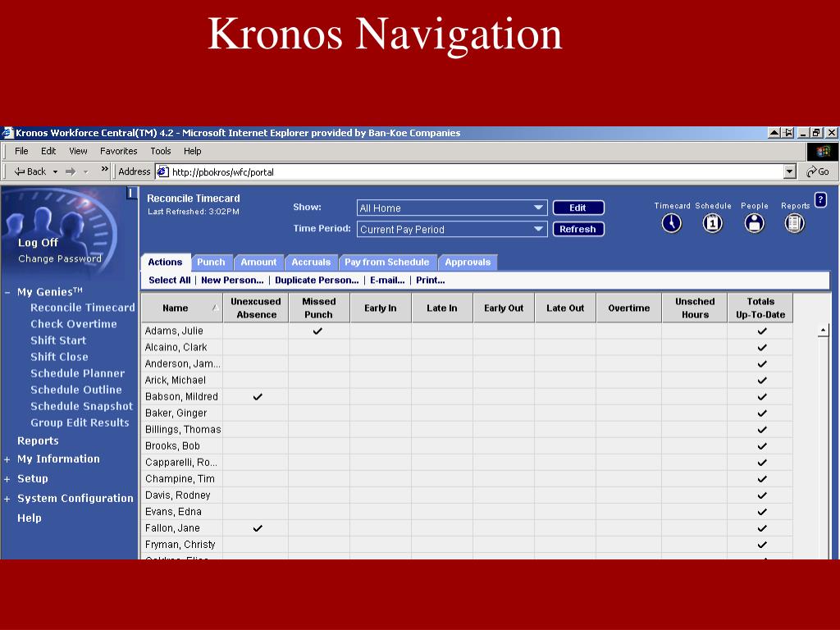Open the Time Period dropdown
The image size is (840, 630).
coord(452,230)
